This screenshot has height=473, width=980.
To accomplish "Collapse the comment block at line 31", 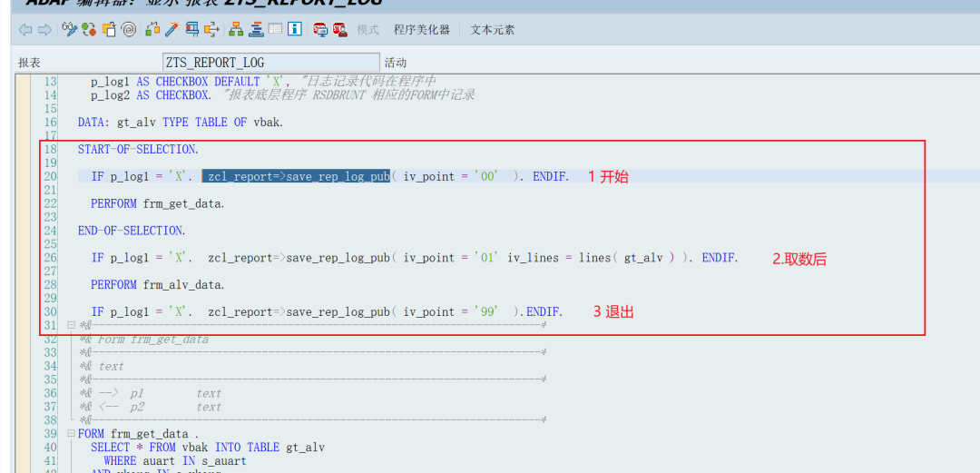I will [x=71, y=325].
